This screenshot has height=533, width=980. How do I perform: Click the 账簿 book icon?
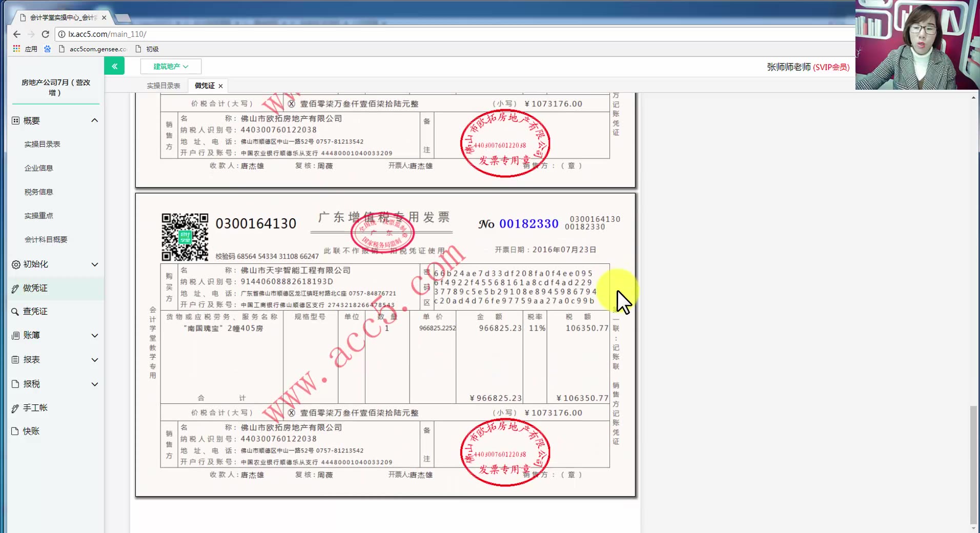coord(15,336)
